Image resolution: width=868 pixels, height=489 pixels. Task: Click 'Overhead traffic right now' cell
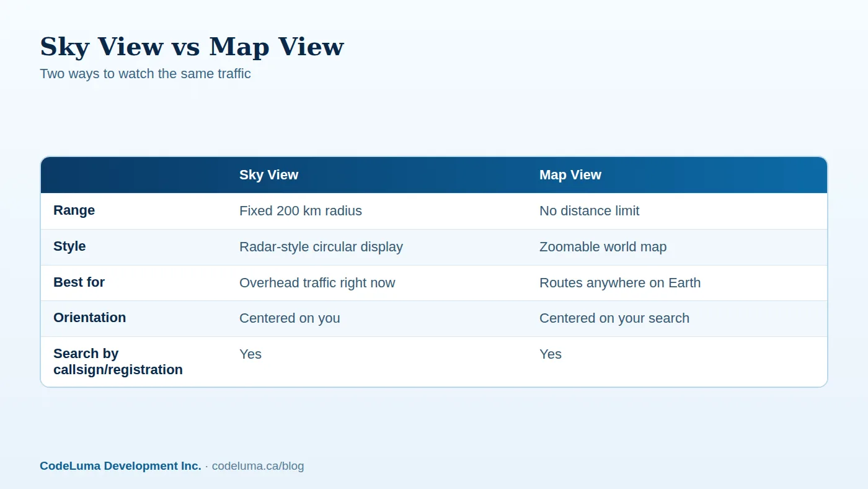coord(317,283)
